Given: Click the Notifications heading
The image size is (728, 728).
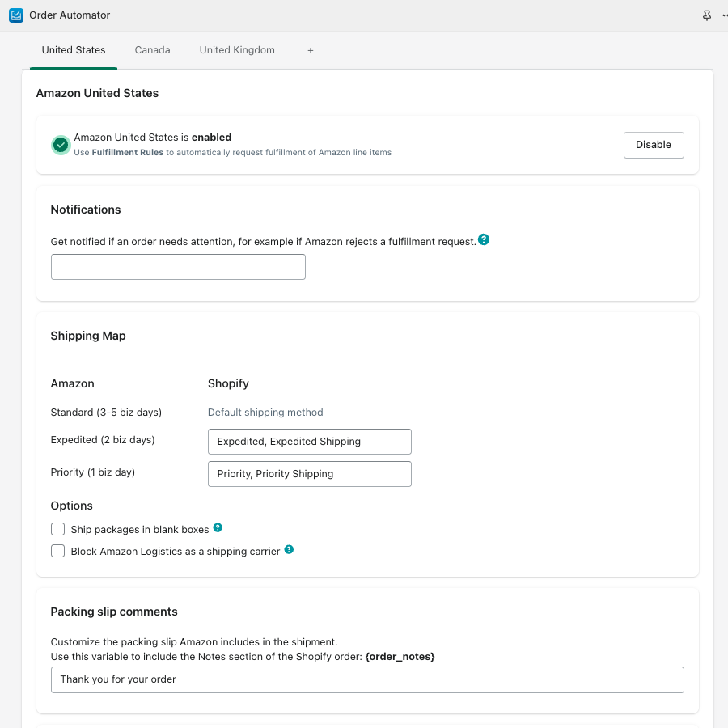Looking at the screenshot, I should (86, 210).
